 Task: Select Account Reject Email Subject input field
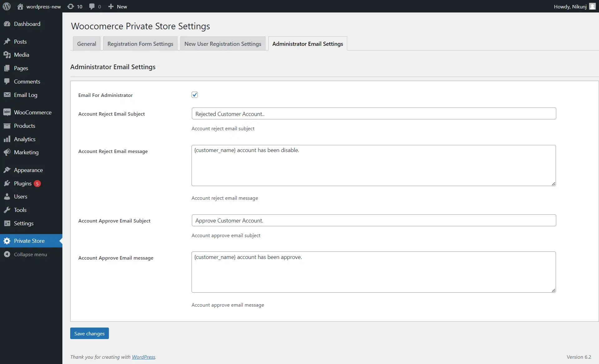click(x=374, y=113)
